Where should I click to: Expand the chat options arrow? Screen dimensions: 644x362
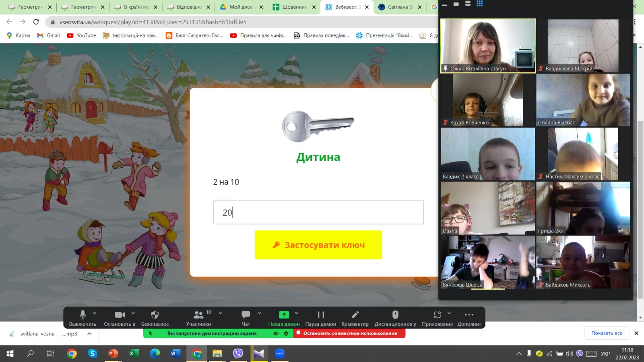[x=260, y=313]
